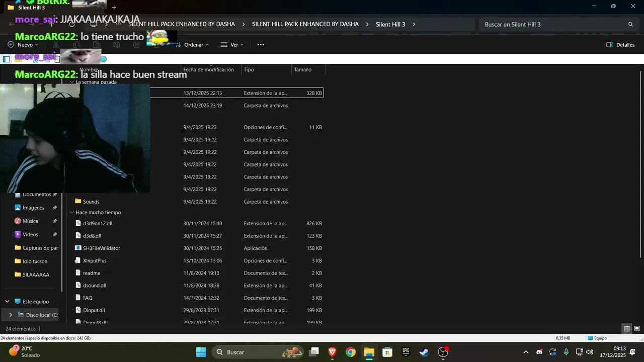Open Steam from the taskbar
Image resolution: width=644 pixels, height=362 pixels.
click(x=424, y=352)
